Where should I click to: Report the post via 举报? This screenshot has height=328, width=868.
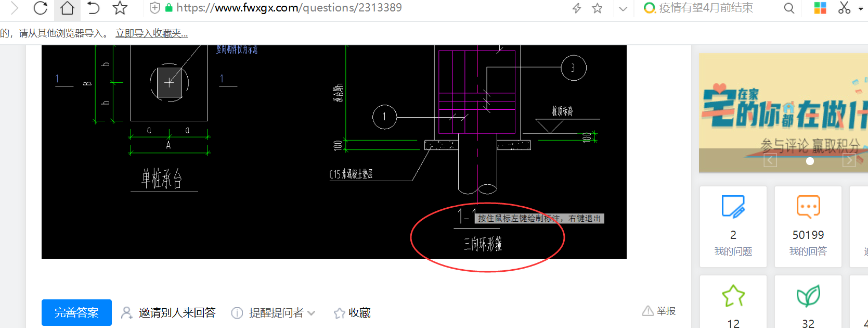659,311
